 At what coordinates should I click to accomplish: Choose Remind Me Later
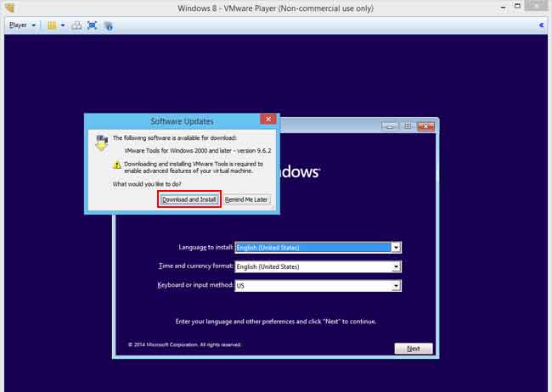(247, 199)
